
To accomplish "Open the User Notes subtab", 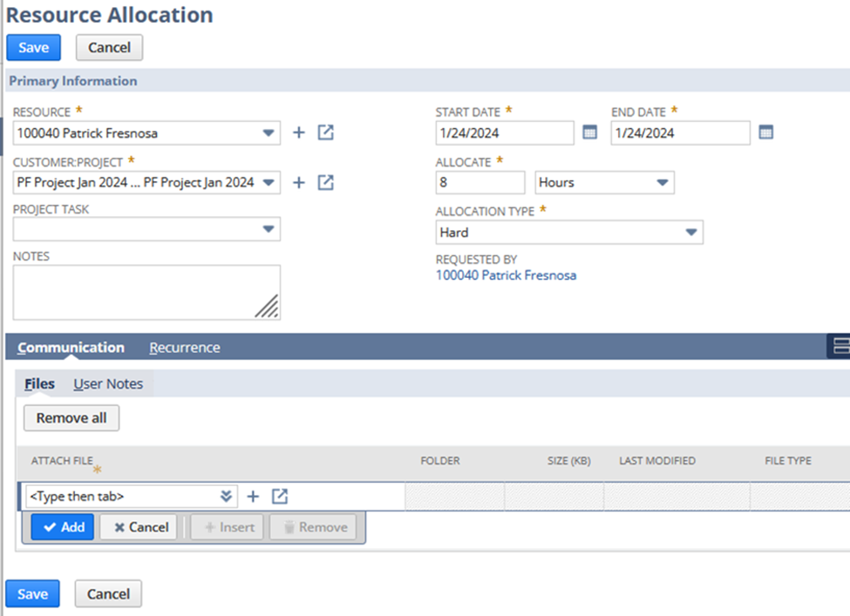I will point(108,384).
